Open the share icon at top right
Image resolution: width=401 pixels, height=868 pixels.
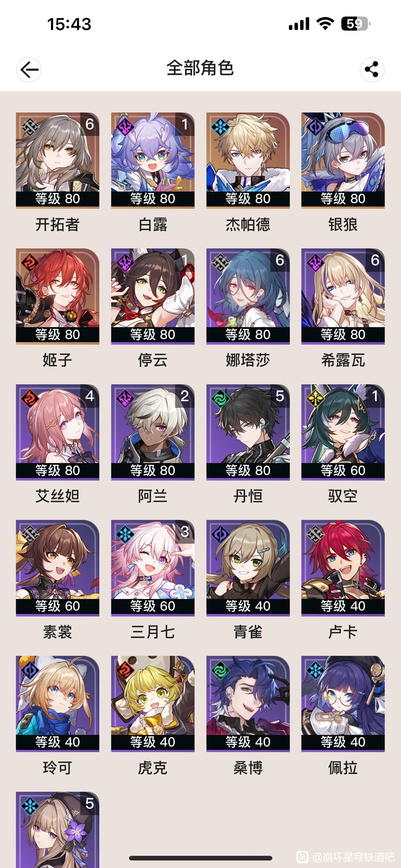pyautogui.click(x=372, y=70)
